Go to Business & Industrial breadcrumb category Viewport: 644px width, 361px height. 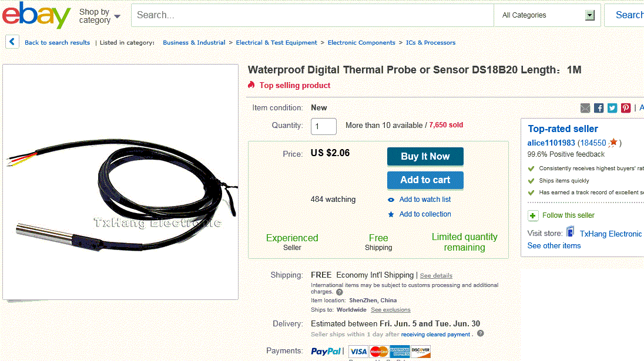coord(194,43)
